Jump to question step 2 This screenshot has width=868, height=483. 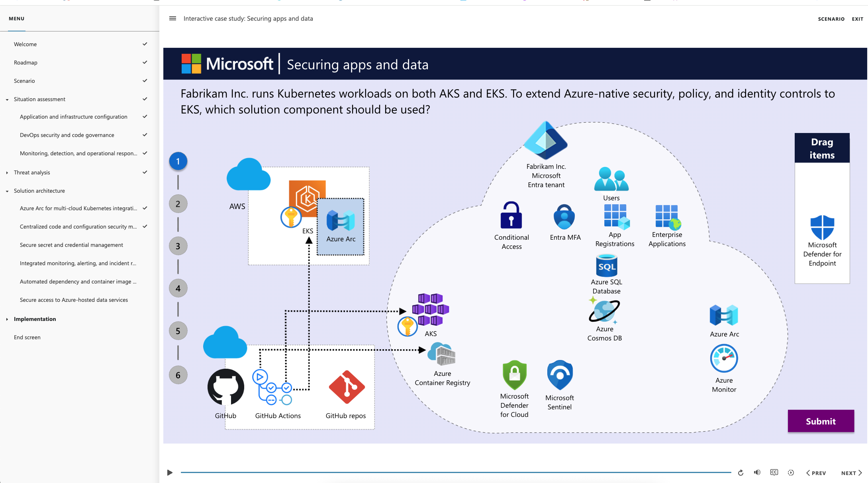[x=178, y=204]
